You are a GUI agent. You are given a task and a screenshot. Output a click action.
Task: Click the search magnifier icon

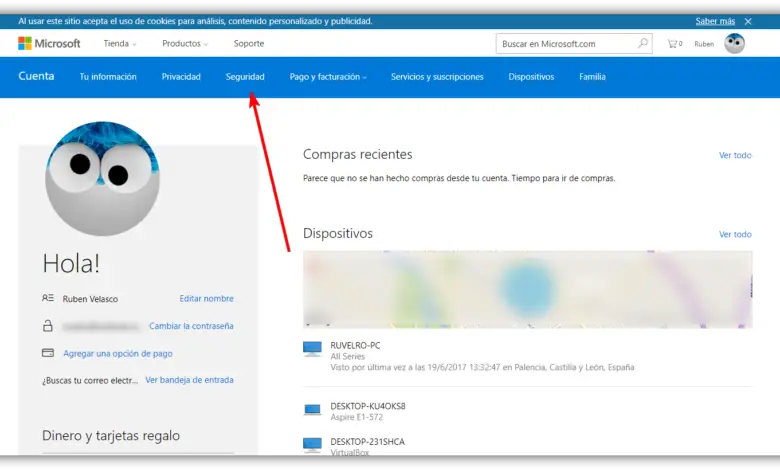(643, 43)
